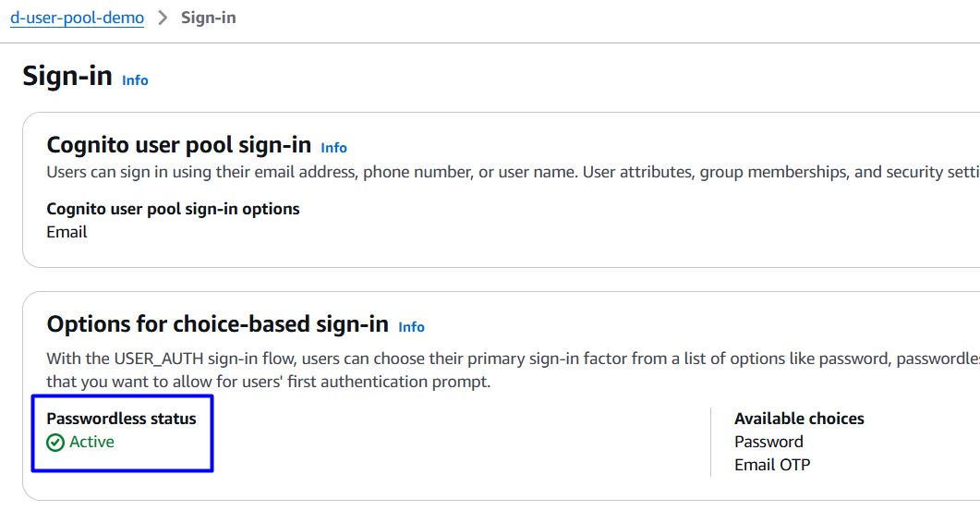980x523 pixels.
Task: Select the Email OTP choice entry
Action: click(772, 465)
